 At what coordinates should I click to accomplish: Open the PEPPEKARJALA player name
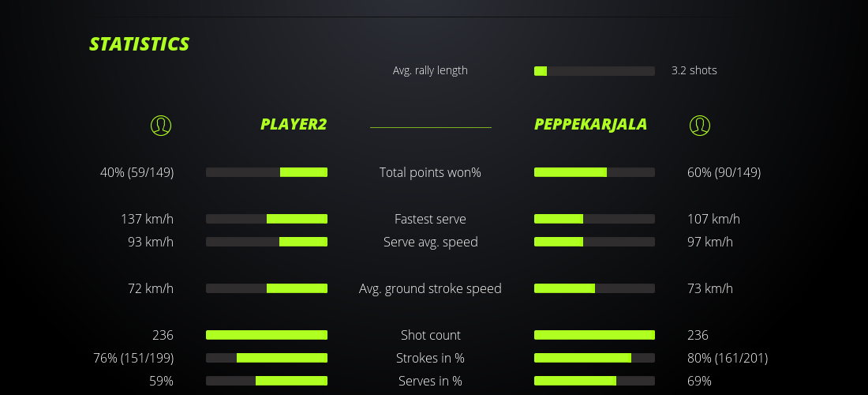[x=590, y=124]
